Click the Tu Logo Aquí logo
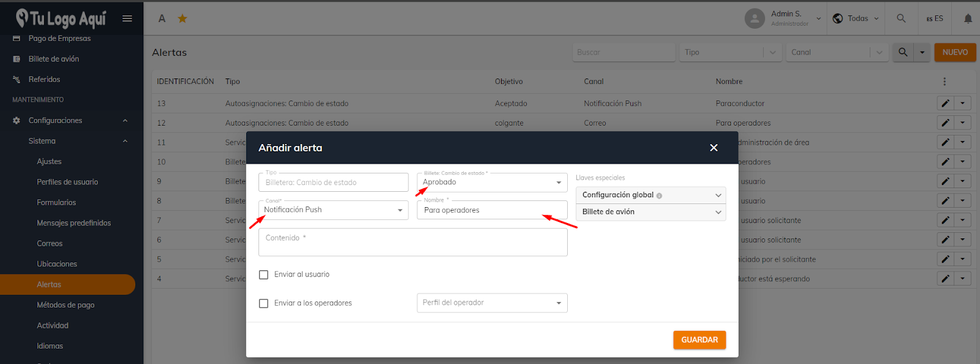Image resolution: width=980 pixels, height=364 pixels. coord(61,18)
